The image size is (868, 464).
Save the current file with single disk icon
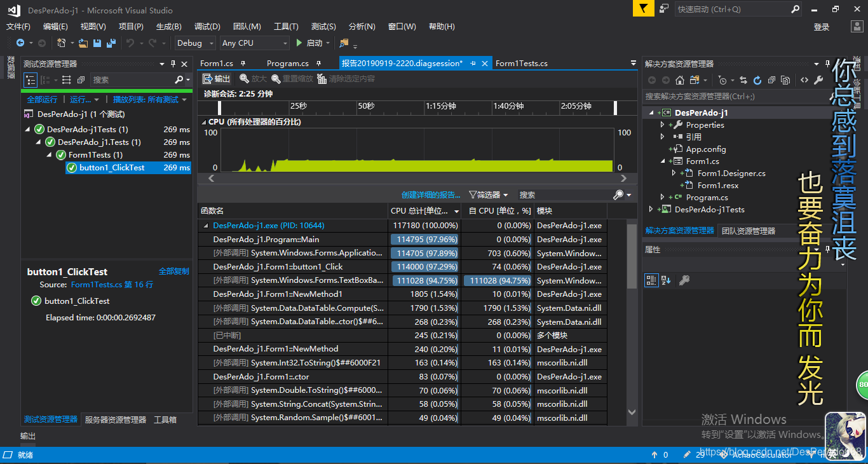pyautogui.click(x=97, y=43)
